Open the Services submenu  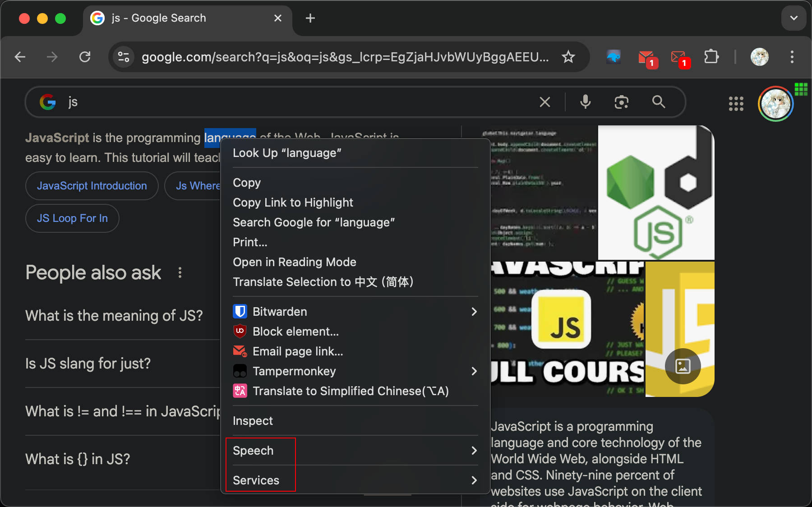[355, 480]
